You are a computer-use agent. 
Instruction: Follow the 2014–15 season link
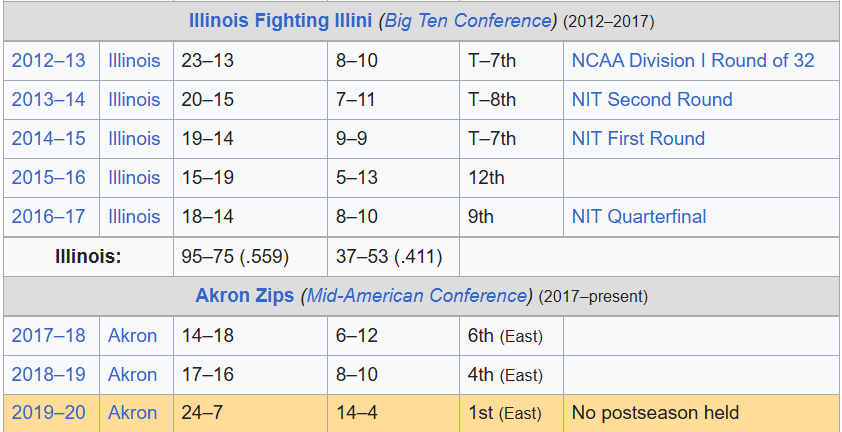point(48,139)
